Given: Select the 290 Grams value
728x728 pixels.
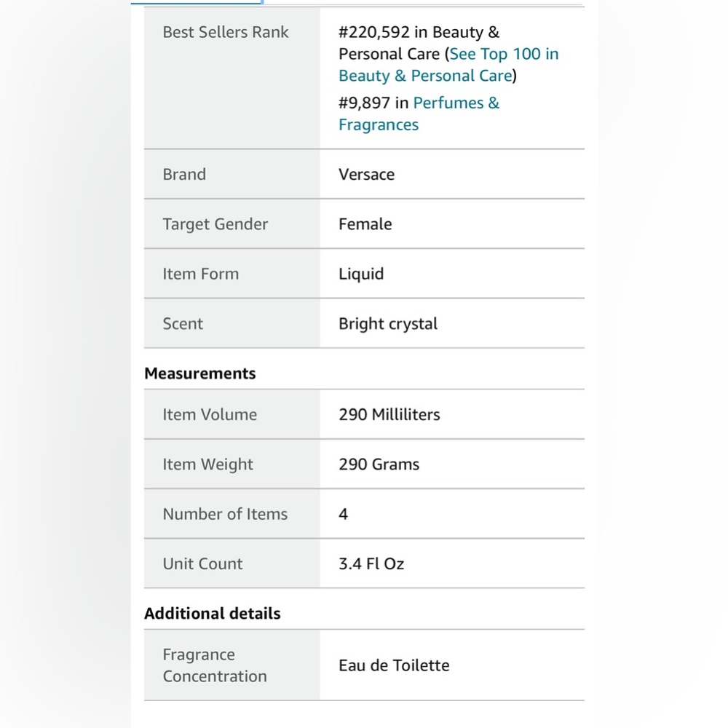Looking at the screenshot, I should tap(379, 464).
